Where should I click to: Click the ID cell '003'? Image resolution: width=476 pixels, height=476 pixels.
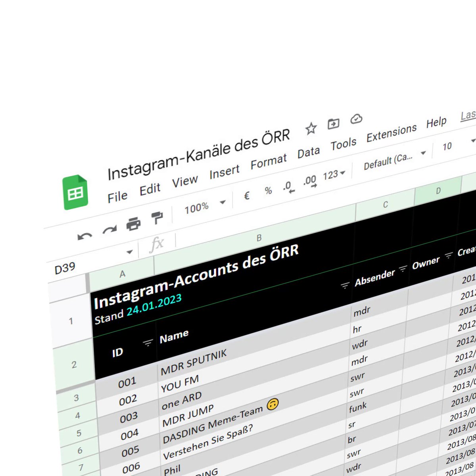coord(129,417)
